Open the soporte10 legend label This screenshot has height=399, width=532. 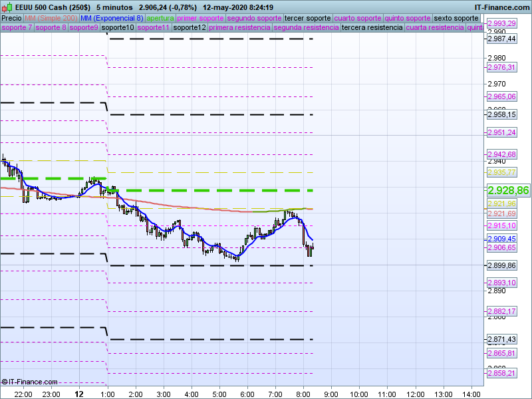coord(118,28)
